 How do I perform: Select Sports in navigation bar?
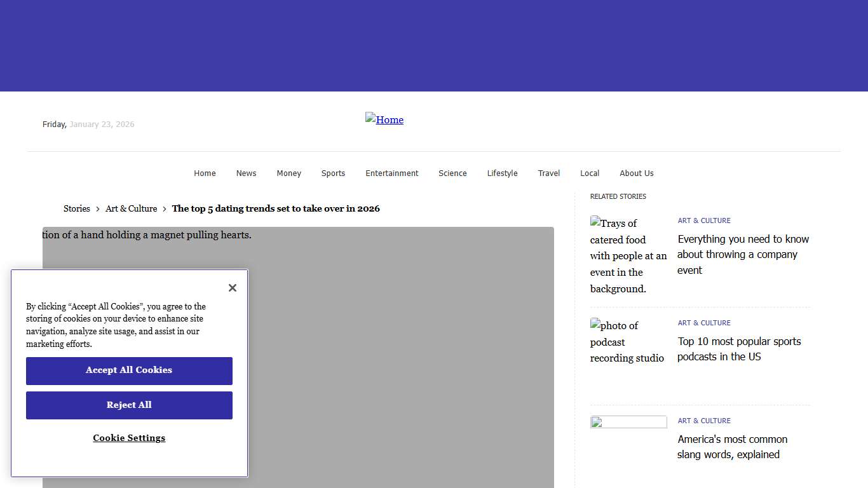click(x=333, y=173)
